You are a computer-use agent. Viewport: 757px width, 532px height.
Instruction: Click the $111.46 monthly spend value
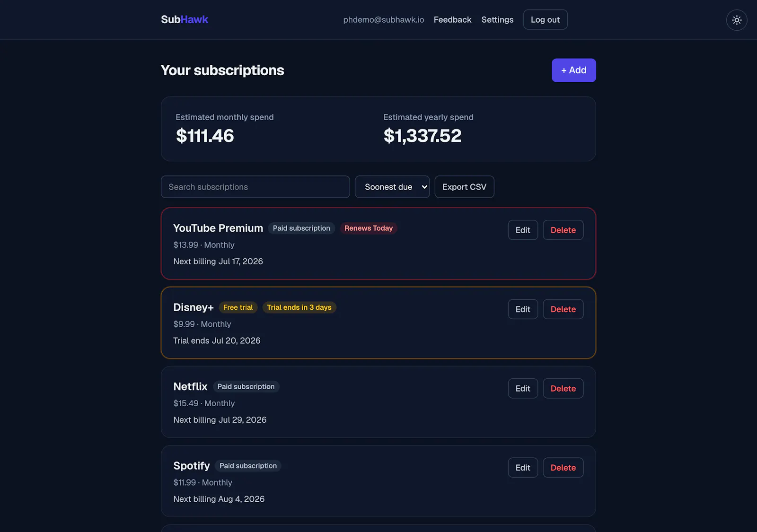click(205, 136)
